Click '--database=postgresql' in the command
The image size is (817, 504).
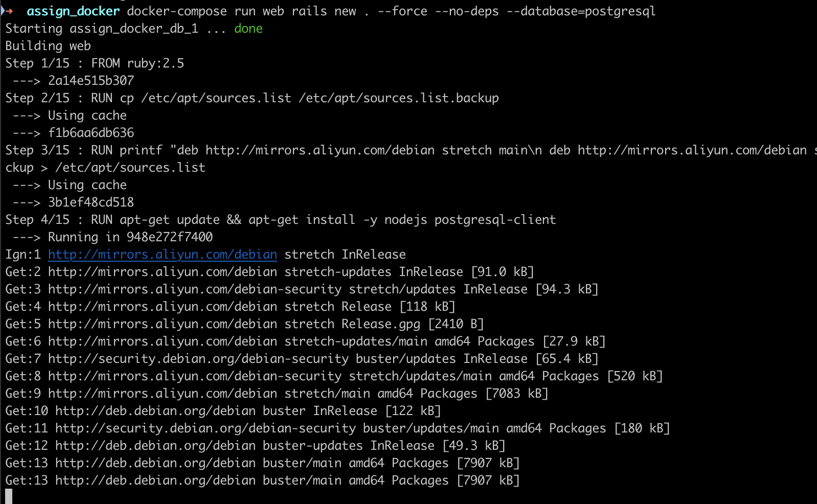point(581,11)
